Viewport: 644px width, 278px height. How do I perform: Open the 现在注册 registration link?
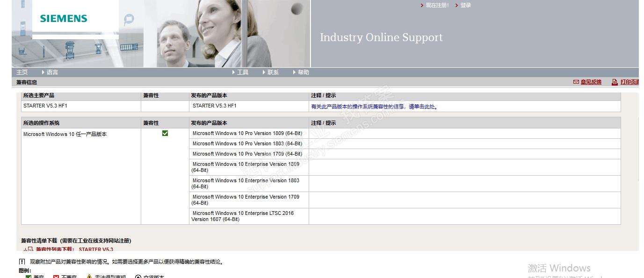coord(437,6)
